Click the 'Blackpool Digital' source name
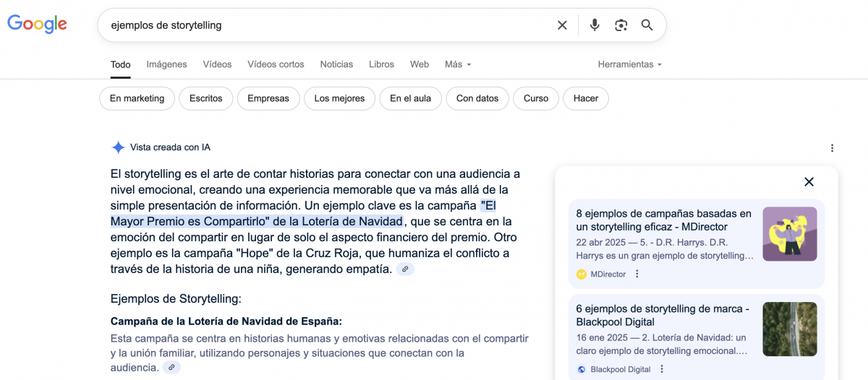The height and width of the screenshot is (380, 868). (x=621, y=369)
